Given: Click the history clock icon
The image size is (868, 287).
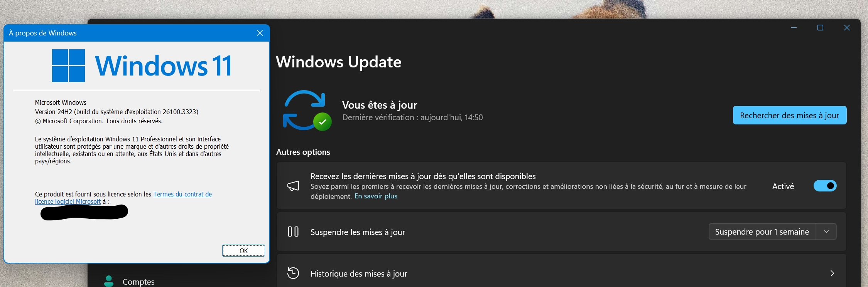Looking at the screenshot, I should point(293,273).
